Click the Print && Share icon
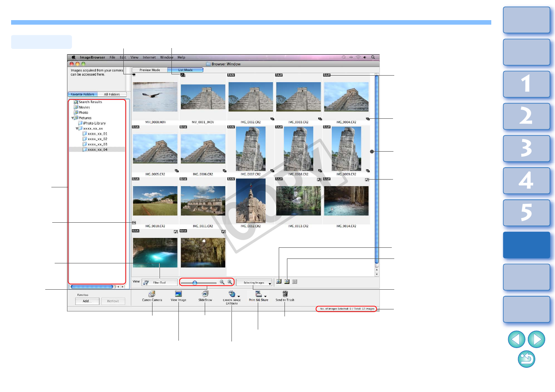The image size is (555, 392). [258, 294]
